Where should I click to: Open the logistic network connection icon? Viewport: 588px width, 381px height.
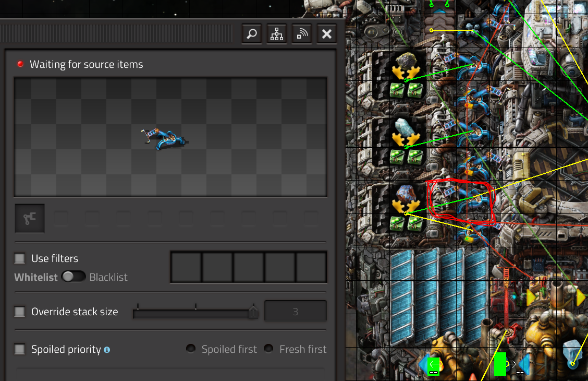point(277,34)
